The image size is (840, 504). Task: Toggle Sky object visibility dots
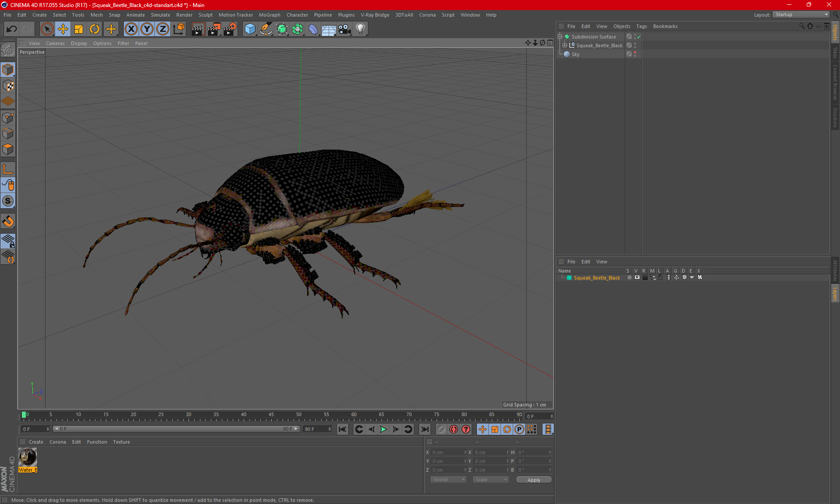[x=635, y=54]
